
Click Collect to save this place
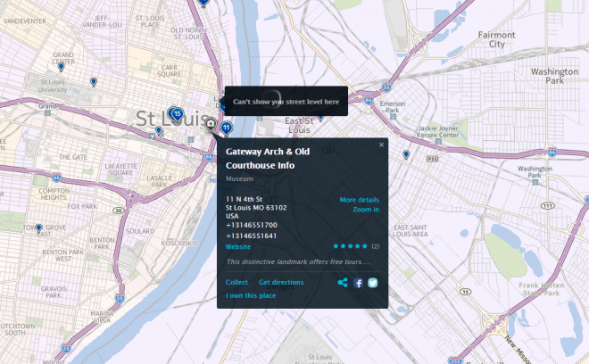point(236,282)
